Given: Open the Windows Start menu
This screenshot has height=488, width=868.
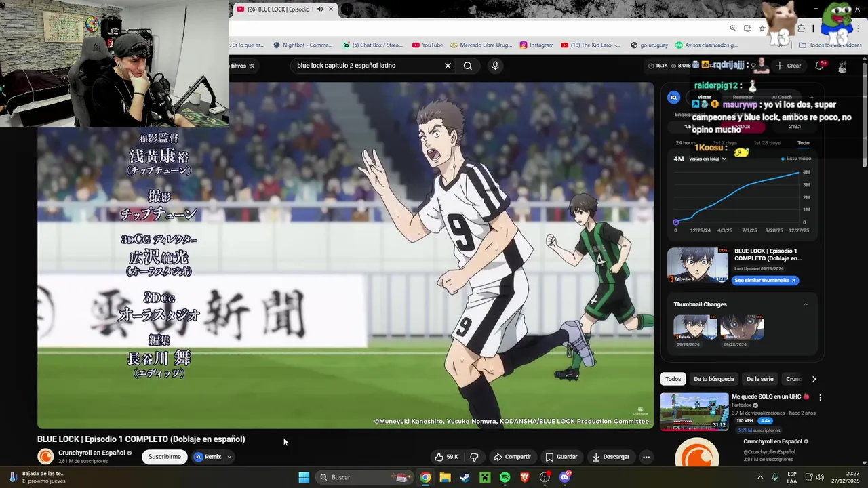Looking at the screenshot, I should (304, 477).
